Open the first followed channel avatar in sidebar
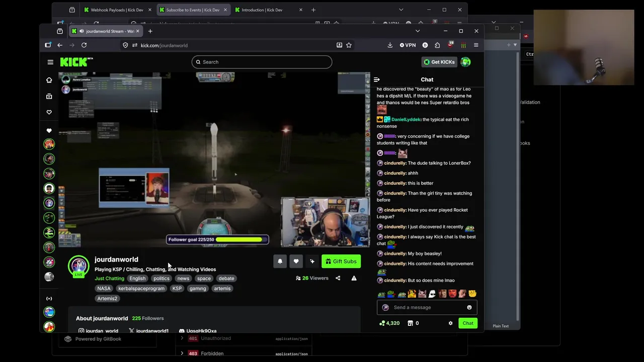 [49, 144]
